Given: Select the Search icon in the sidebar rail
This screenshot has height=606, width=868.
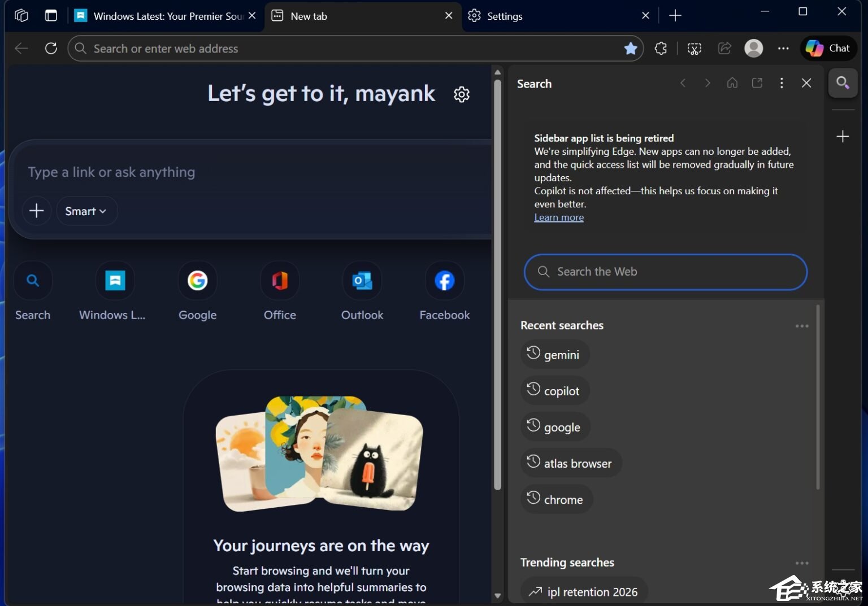Looking at the screenshot, I should coord(843,83).
